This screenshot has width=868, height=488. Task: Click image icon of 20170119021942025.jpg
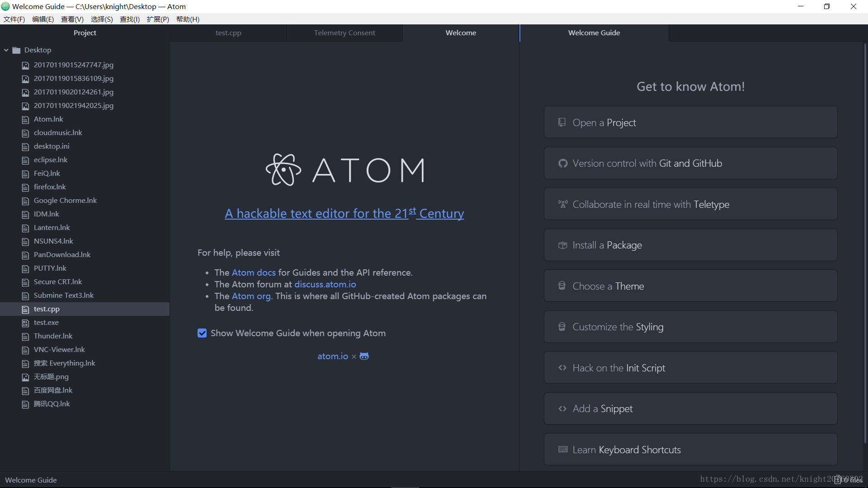tap(25, 106)
